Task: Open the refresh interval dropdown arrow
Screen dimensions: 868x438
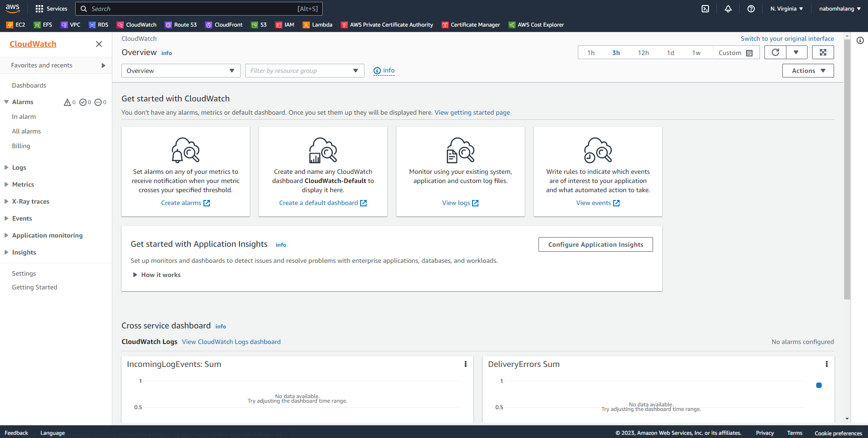Action: (x=797, y=52)
